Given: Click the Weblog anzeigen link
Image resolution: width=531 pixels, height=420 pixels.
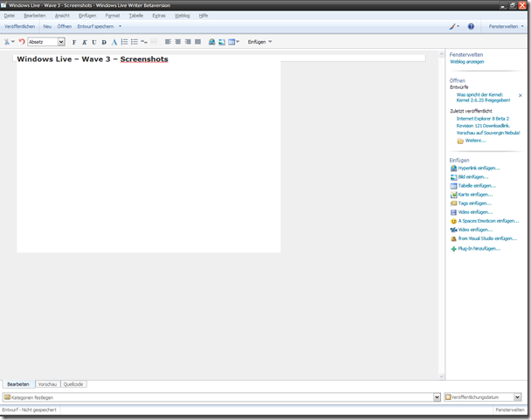Looking at the screenshot, I should click(466, 62).
